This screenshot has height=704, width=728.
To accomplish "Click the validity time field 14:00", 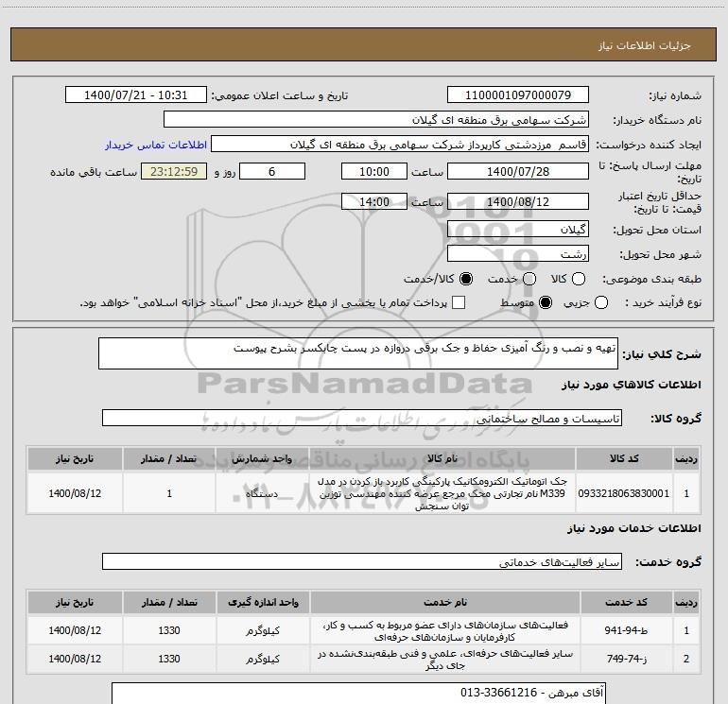I will tap(374, 202).
